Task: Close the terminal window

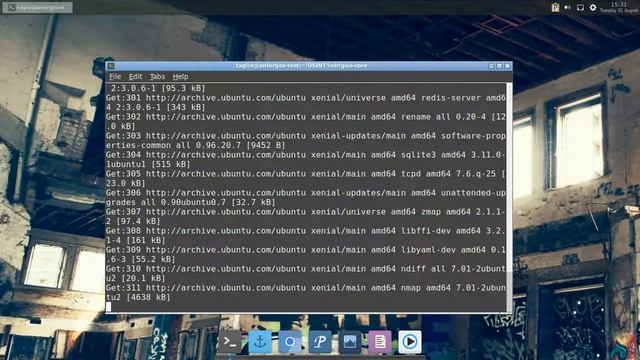Action: pyautogui.click(x=507, y=66)
